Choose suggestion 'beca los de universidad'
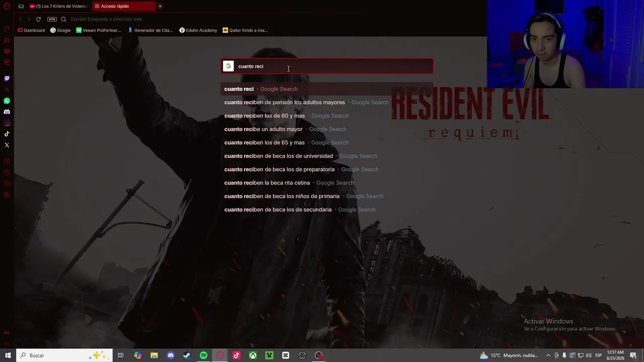644x362 pixels. coord(327,156)
